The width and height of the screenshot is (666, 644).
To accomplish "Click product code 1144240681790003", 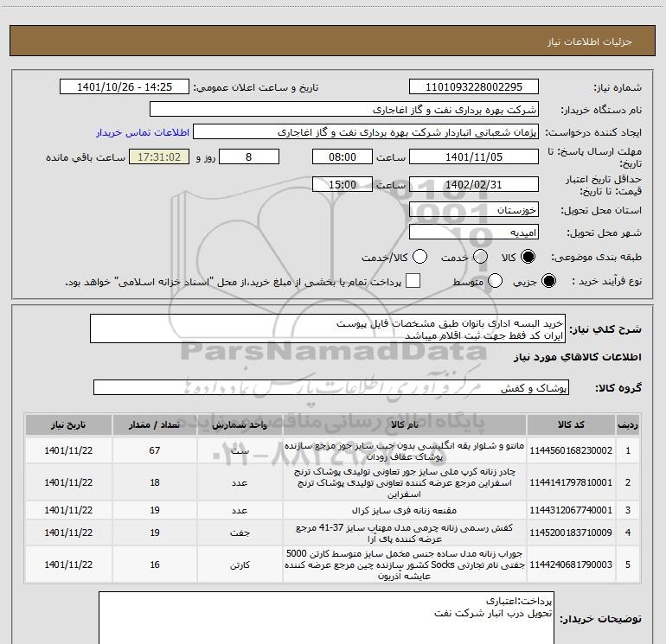I will [x=571, y=564].
